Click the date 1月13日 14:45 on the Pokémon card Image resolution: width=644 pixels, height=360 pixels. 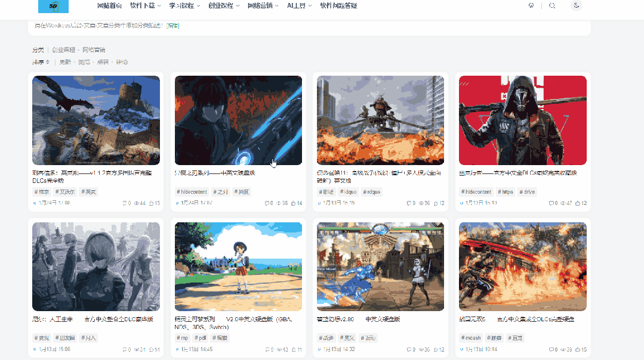point(197,349)
